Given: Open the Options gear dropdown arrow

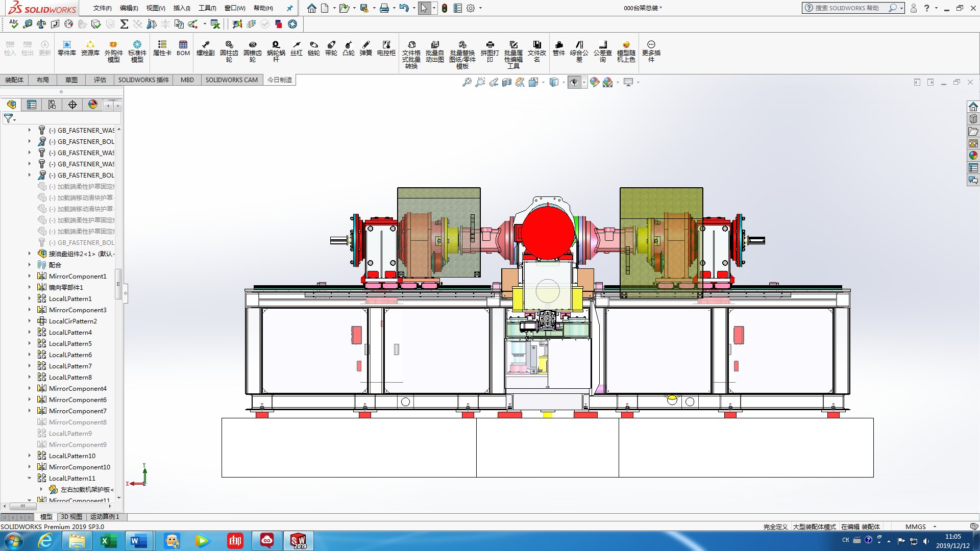Looking at the screenshot, I should [x=480, y=8].
